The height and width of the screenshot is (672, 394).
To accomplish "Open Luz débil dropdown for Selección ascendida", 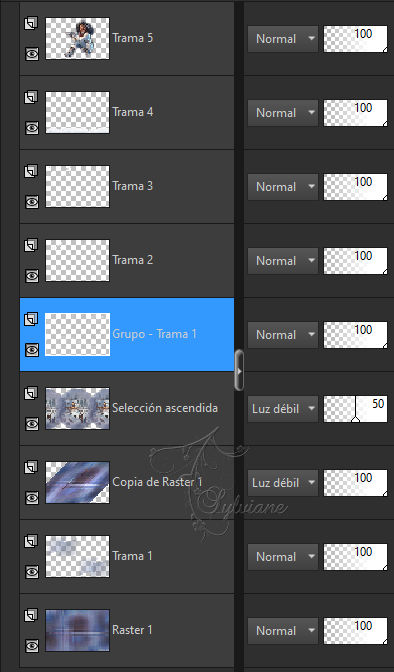I will 283,409.
